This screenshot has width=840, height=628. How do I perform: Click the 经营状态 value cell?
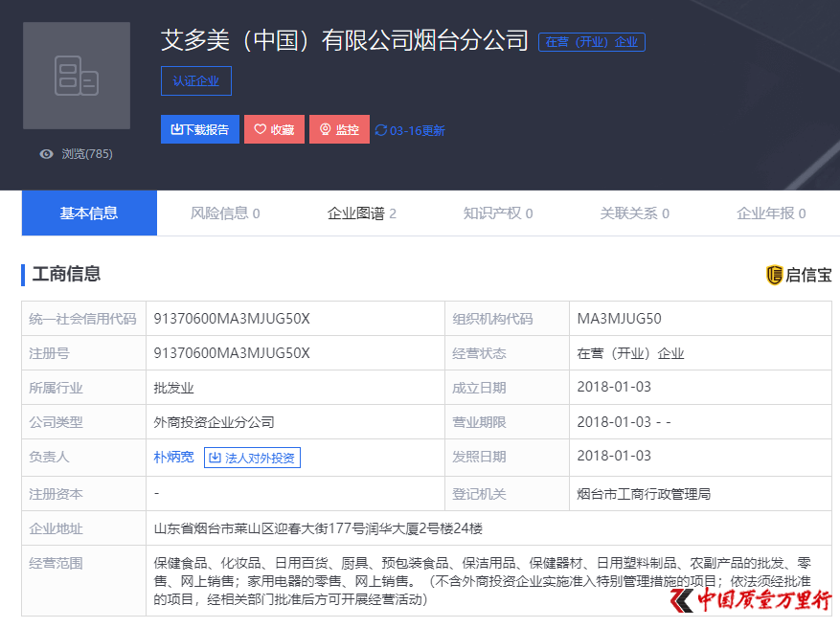pos(700,353)
